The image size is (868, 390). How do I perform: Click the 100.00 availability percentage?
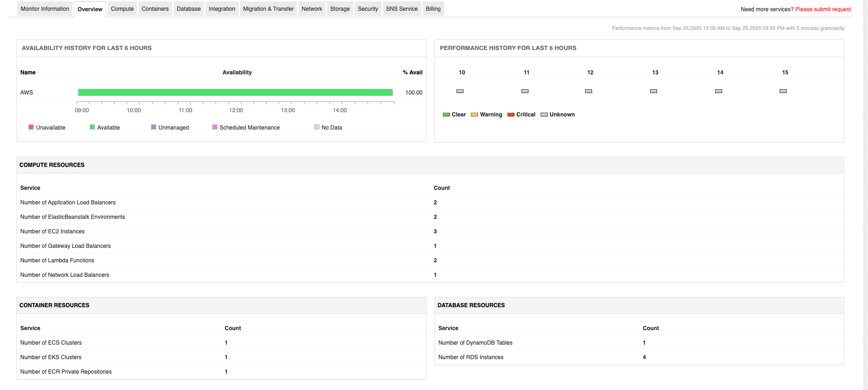pyautogui.click(x=414, y=93)
